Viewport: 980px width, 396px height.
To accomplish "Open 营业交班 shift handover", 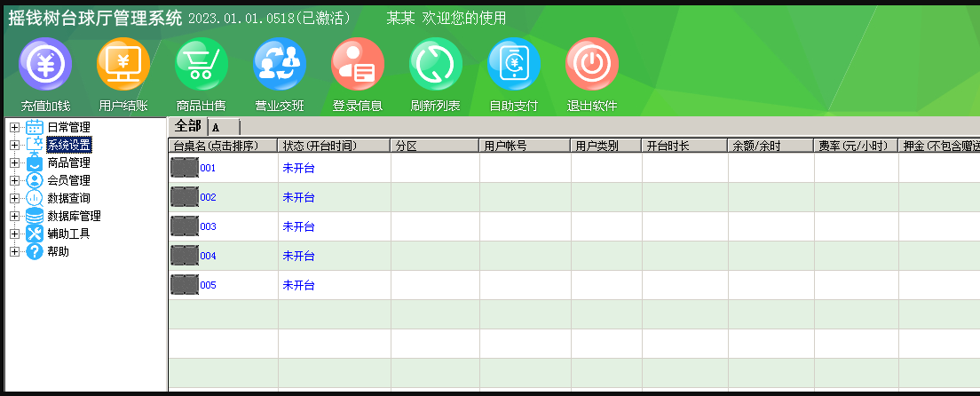I will (x=280, y=64).
